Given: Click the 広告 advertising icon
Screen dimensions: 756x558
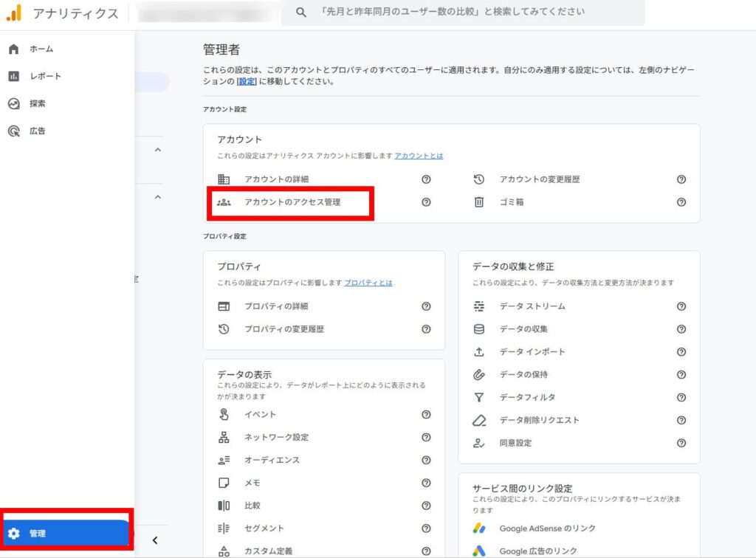Looking at the screenshot, I should pyautogui.click(x=13, y=131).
